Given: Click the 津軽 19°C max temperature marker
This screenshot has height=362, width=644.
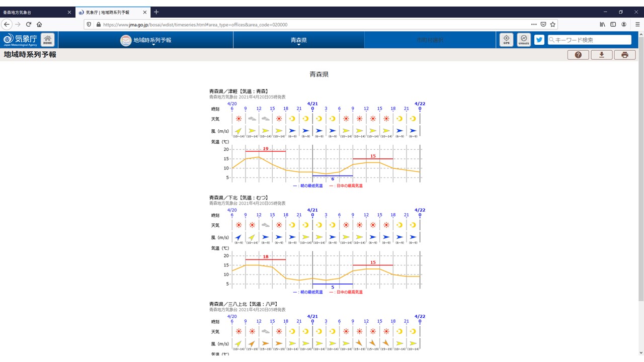Looking at the screenshot, I should coord(266,149).
